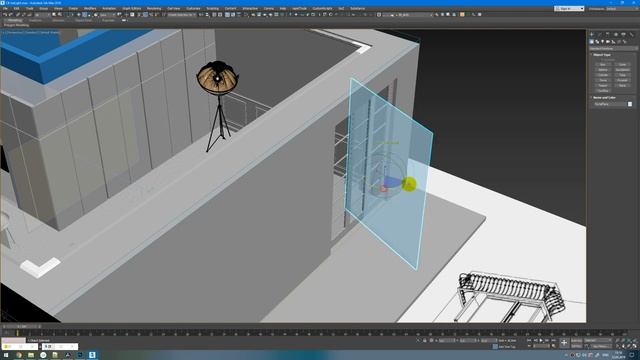Click Zoom Extents All viewport icon
Screen dimensions: 640x360
click(x=634, y=340)
